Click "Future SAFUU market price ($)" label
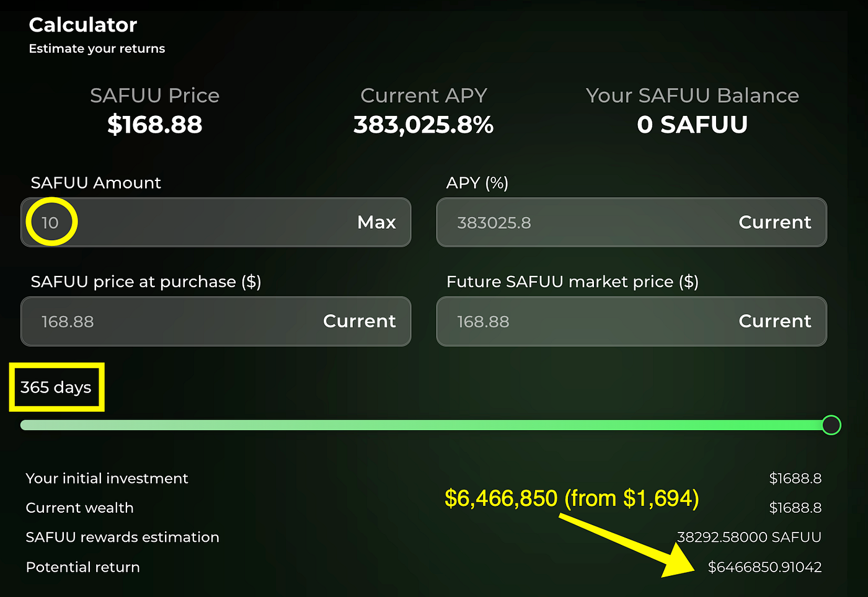The height and width of the screenshot is (597, 868). (572, 282)
